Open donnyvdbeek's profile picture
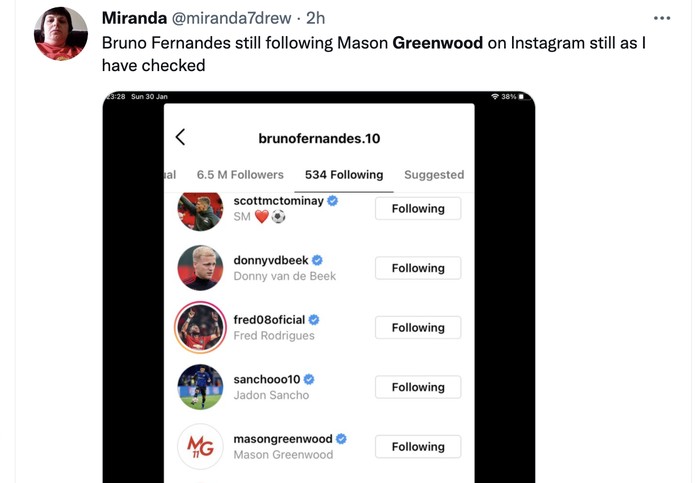The height and width of the screenshot is (483, 700). (x=200, y=268)
